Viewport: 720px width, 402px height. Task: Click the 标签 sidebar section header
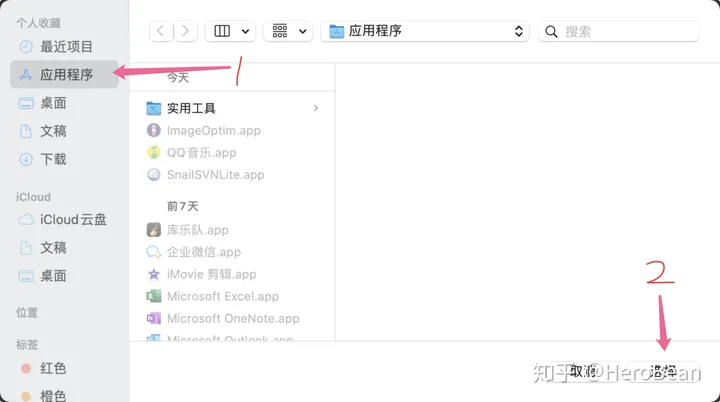click(27, 345)
